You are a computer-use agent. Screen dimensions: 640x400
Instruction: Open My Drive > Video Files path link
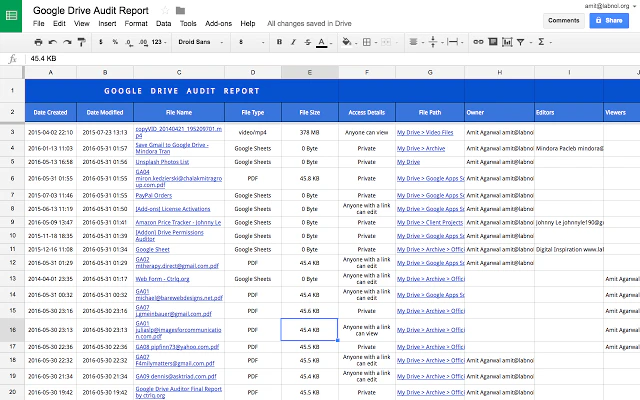(425, 133)
